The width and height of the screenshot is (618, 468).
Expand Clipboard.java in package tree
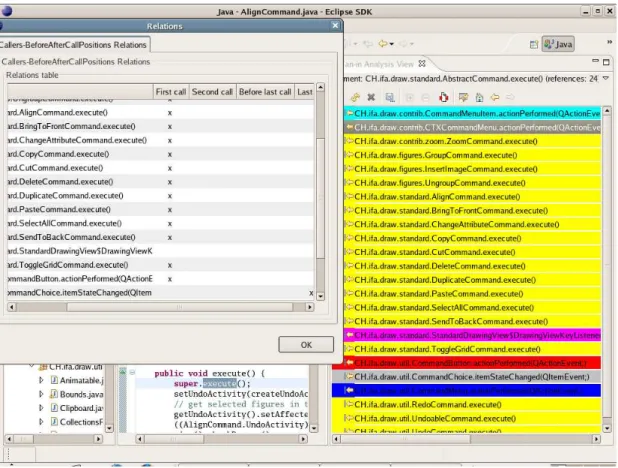coord(41,408)
